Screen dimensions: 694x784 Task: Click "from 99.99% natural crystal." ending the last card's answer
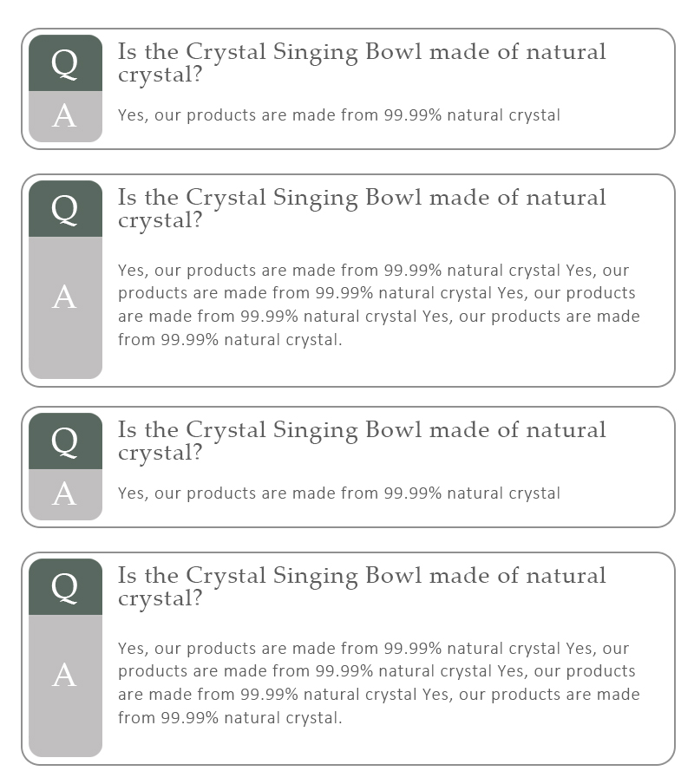click(x=230, y=718)
